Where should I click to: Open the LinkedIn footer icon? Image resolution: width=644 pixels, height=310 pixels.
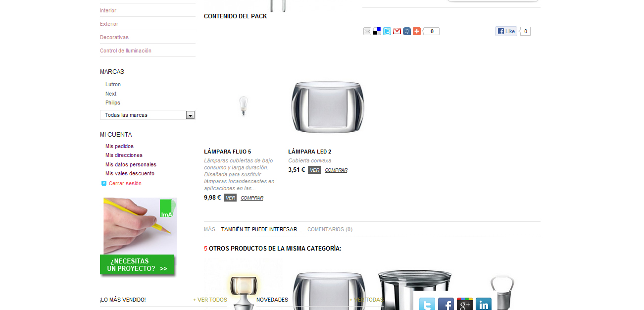(484, 304)
